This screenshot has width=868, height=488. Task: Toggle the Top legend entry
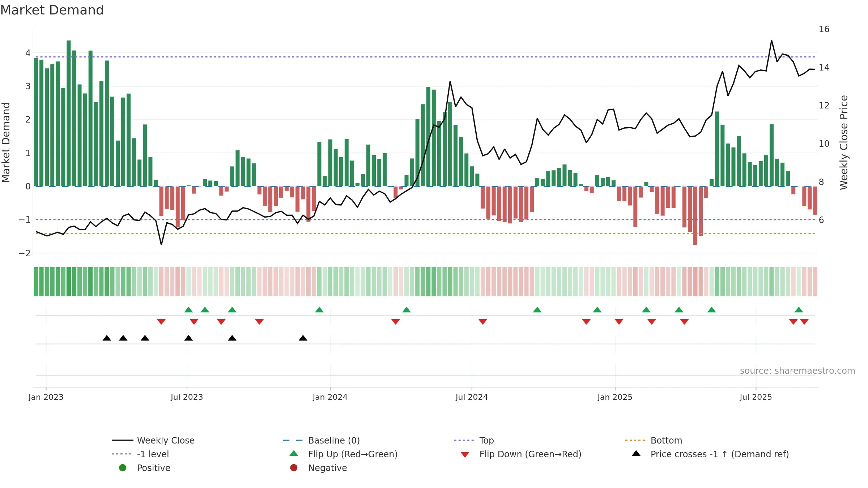pos(474,440)
